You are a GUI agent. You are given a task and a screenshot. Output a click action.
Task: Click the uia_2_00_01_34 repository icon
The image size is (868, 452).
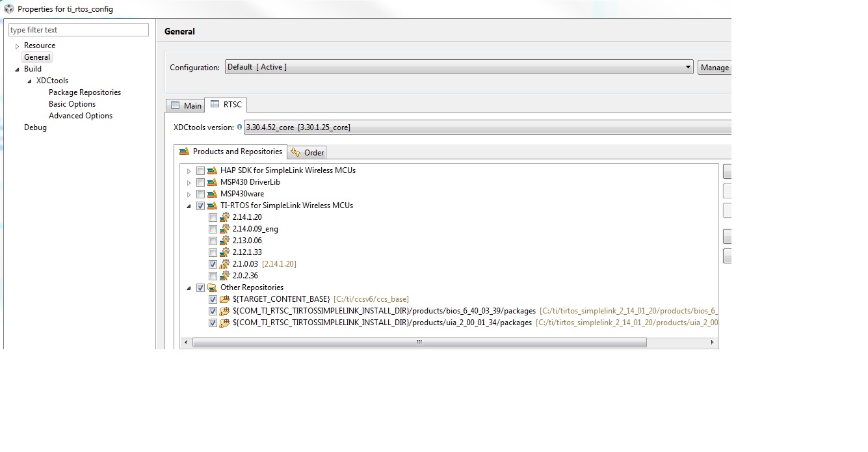(x=224, y=323)
